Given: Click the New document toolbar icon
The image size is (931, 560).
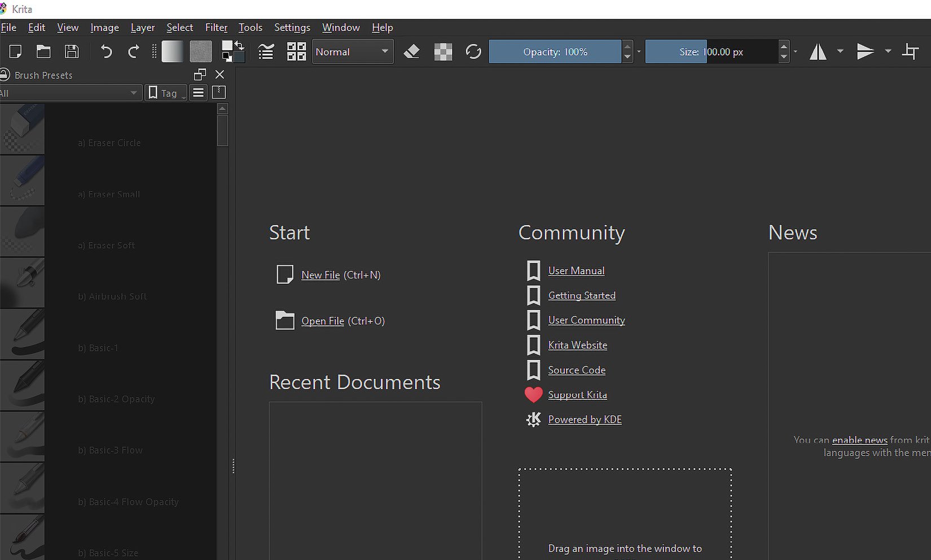Looking at the screenshot, I should [15, 51].
